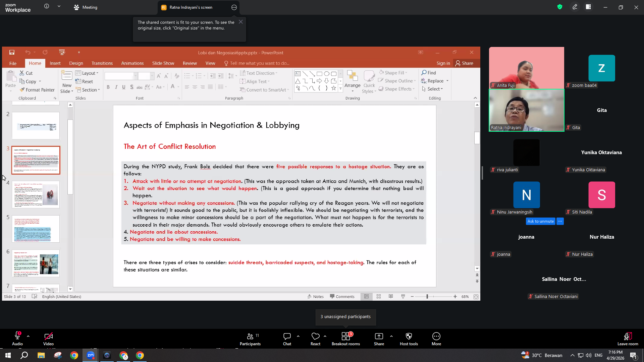Screen dimensions: 644x362
Task: Click the Find button in Editing
Action: coord(429,73)
